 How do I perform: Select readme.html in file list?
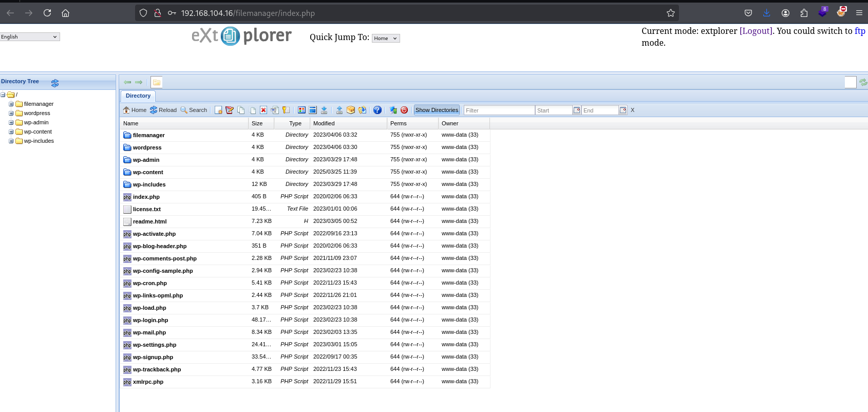(149, 221)
